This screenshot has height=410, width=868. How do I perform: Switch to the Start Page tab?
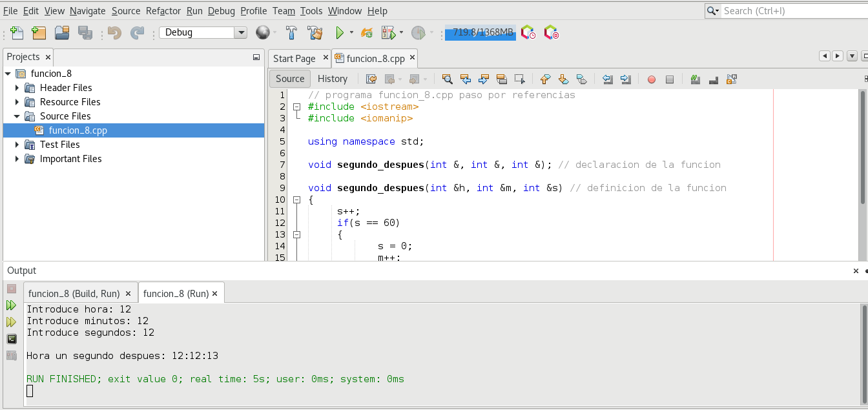[x=294, y=59]
